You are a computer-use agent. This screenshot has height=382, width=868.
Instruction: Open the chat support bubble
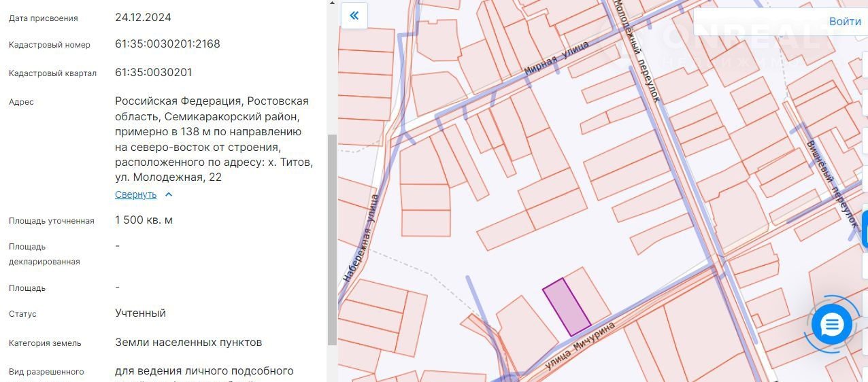coord(831,325)
